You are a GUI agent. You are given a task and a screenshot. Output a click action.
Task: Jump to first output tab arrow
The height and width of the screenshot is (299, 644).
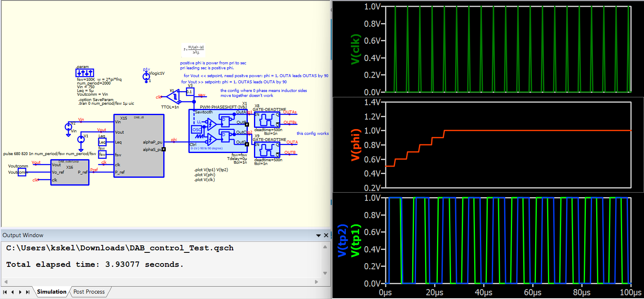pyautogui.click(x=6, y=292)
